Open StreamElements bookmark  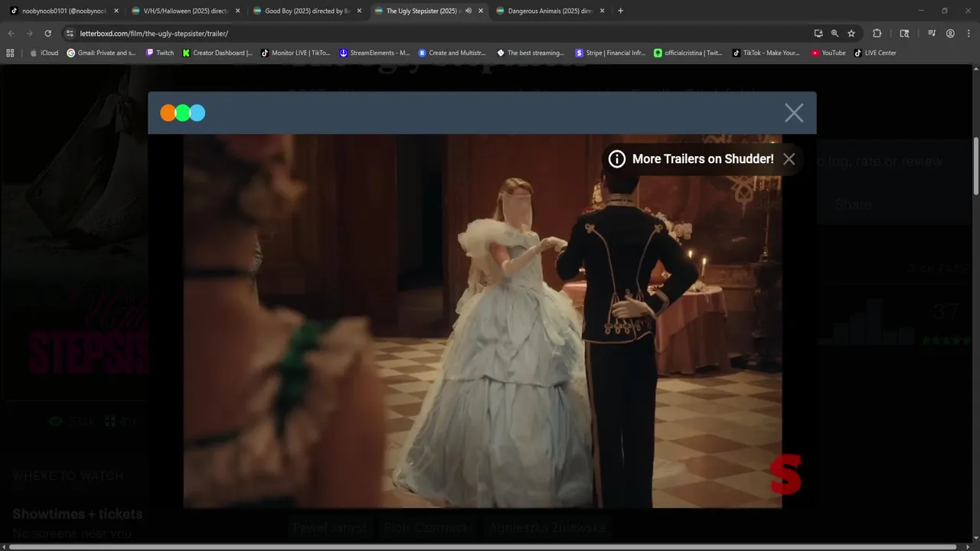tap(374, 53)
